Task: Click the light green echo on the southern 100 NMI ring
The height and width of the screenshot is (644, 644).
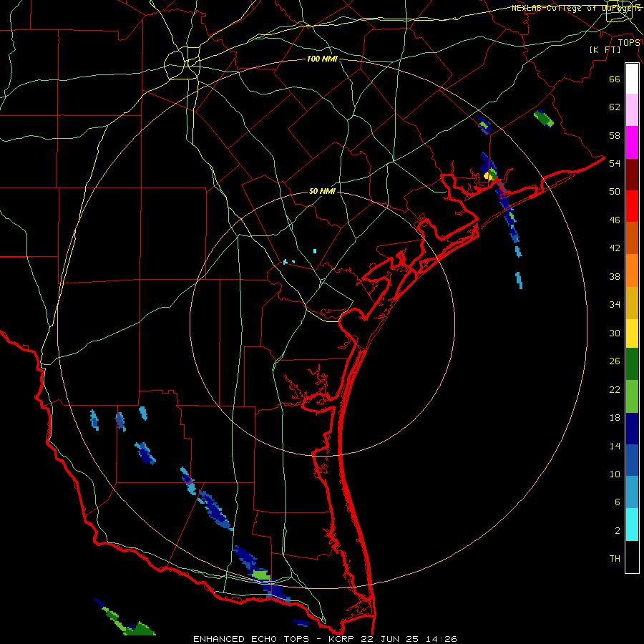Action: (x=261, y=575)
